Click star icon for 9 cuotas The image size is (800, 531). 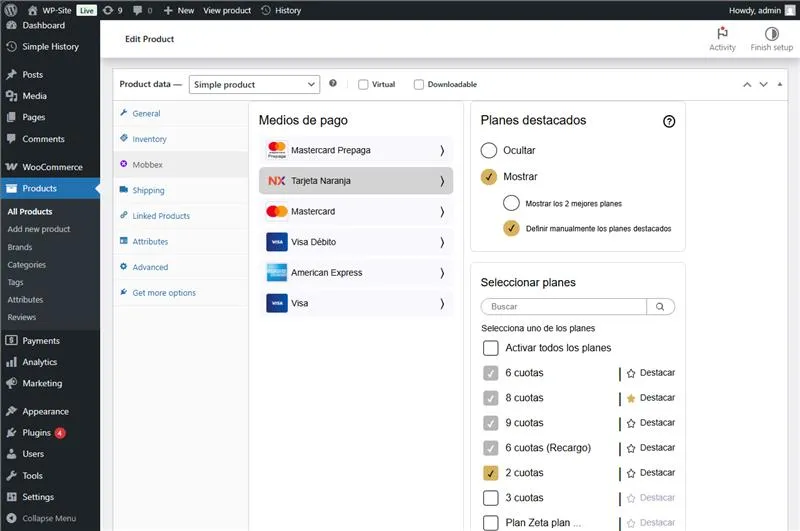point(631,423)
